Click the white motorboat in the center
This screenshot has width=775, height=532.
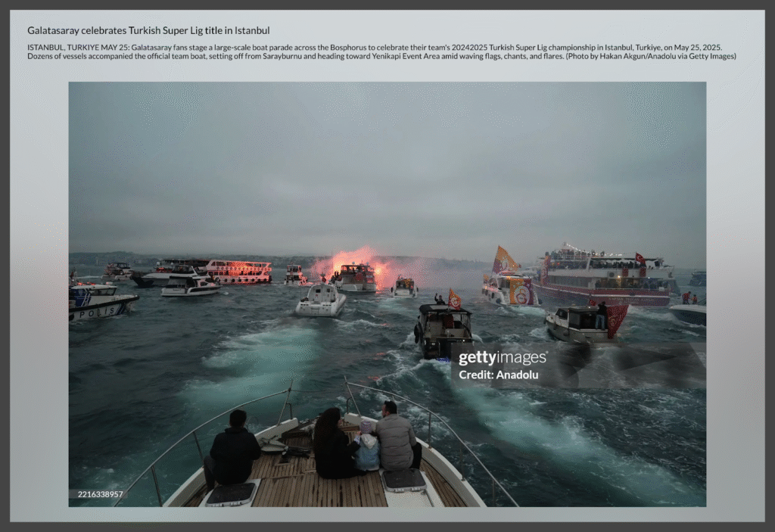(x=321, y=300)
